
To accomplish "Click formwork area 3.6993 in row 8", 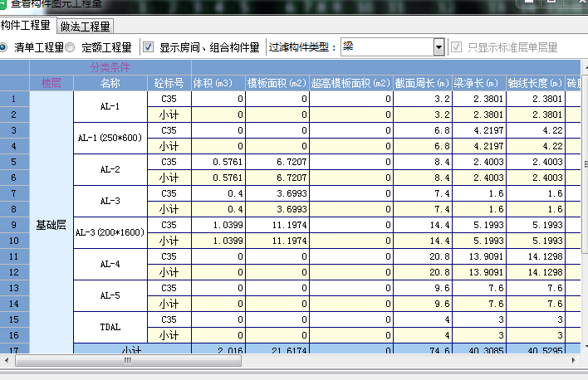I will (277, 209).
